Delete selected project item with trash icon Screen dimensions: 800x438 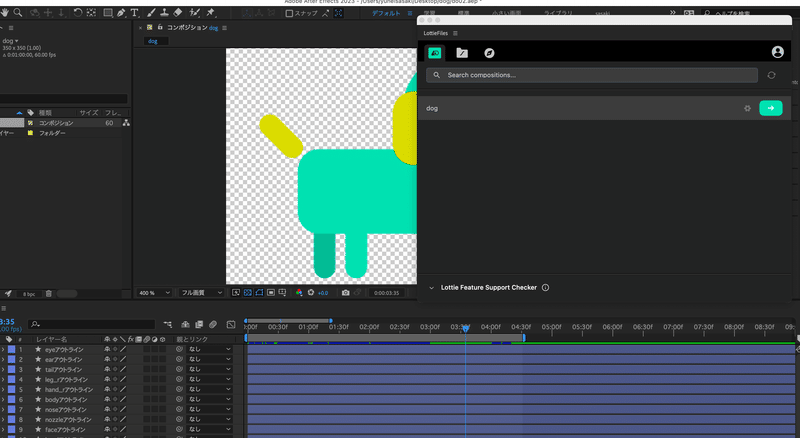click(x=48, y=294)
